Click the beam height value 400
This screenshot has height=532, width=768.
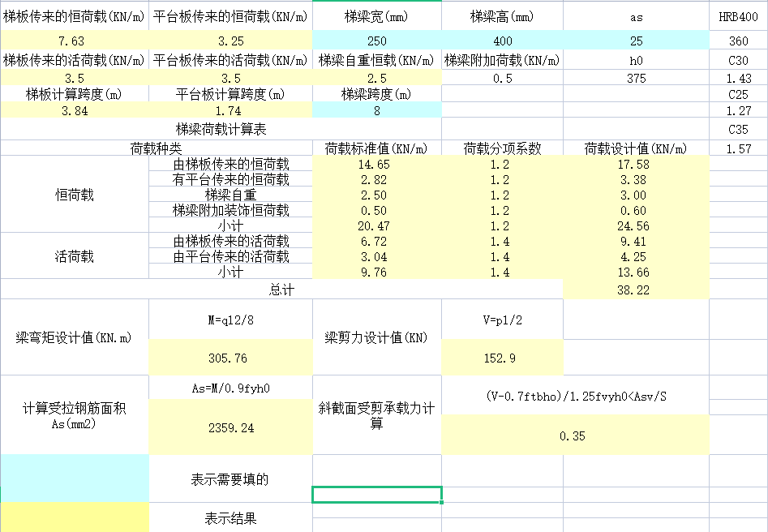tap(502, 41)
